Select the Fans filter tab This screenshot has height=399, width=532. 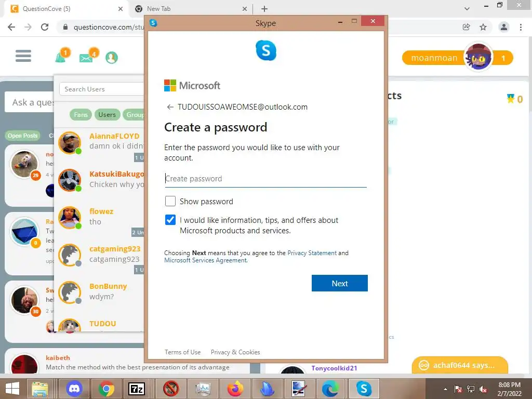81,115
